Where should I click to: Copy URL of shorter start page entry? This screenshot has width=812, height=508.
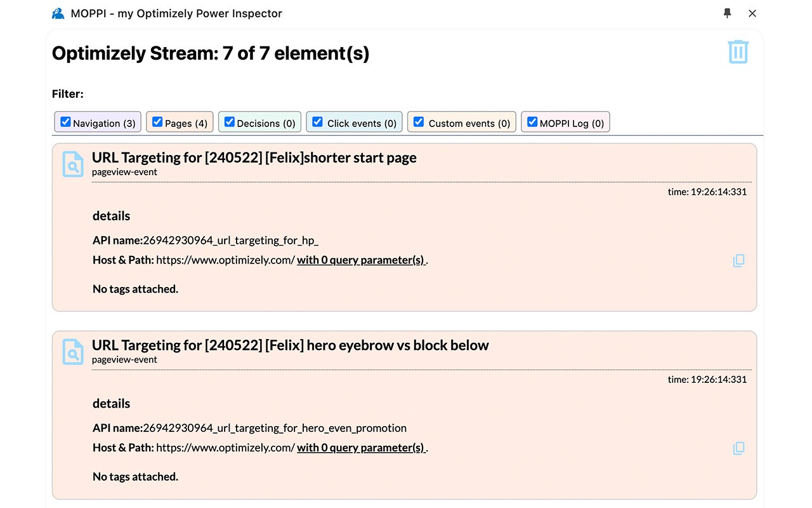[x=738, y=260]
